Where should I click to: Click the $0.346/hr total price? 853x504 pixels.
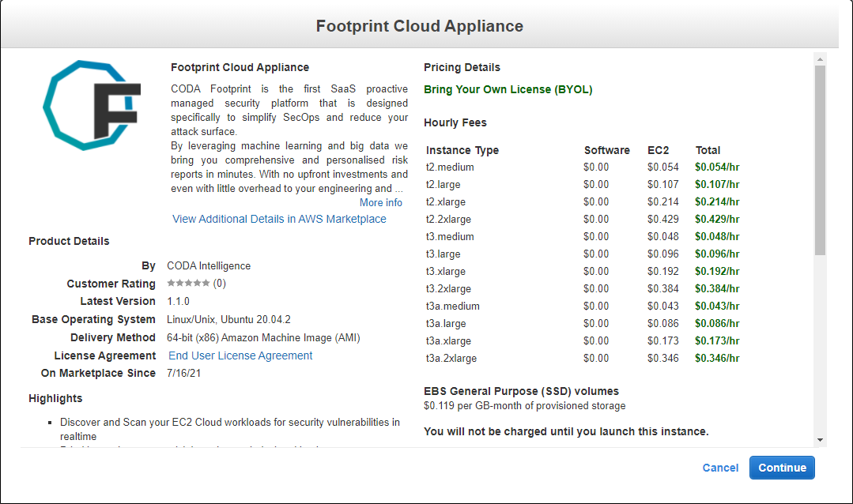[x=717, y=359]
